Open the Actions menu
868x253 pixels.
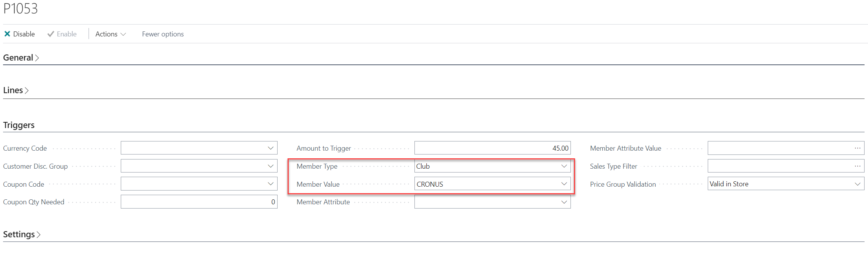[x=110, y=34]
